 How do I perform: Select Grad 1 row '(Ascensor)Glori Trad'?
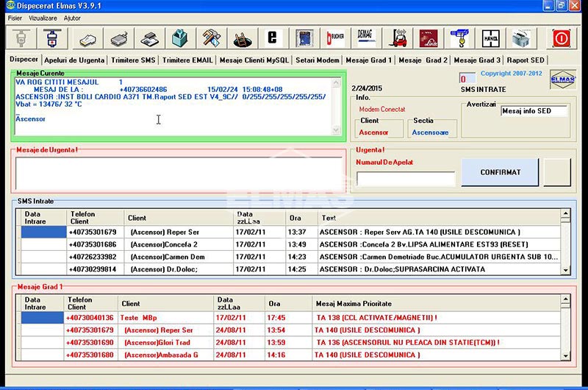coord(290,342)
